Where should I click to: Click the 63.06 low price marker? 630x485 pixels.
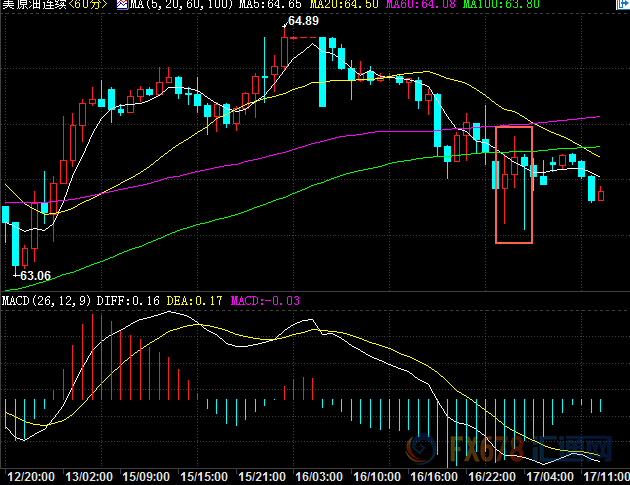pos(34,274)
